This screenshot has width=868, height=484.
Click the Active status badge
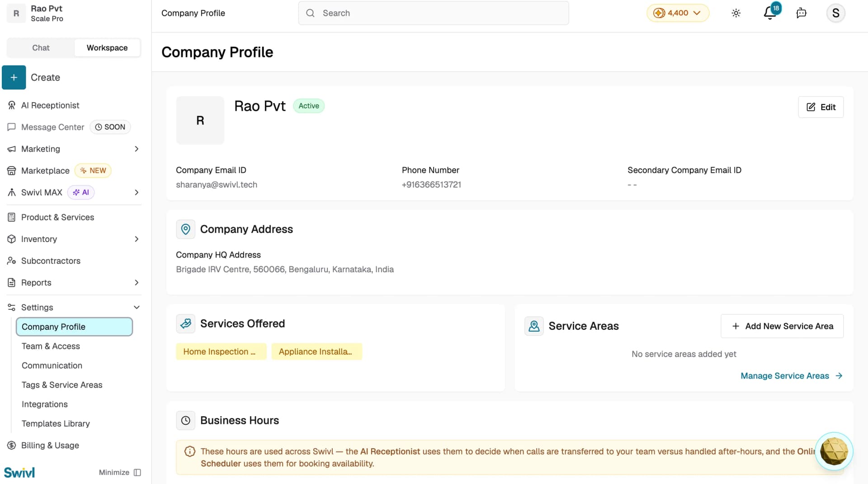[x=309, y=106]
